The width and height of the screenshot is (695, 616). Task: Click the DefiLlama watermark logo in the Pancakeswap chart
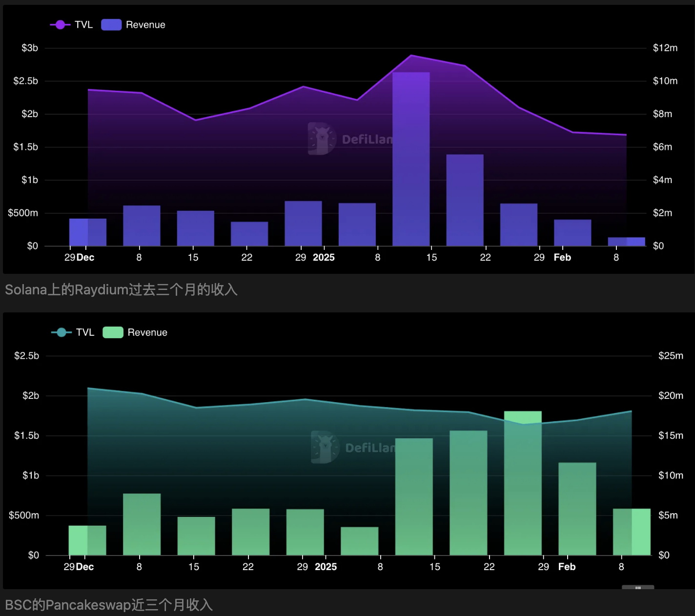click(325, 447)
